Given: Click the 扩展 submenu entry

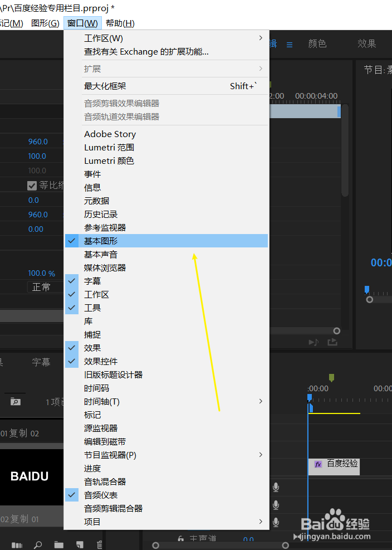Looking at the screenshot, I should [x=166, y=69].
